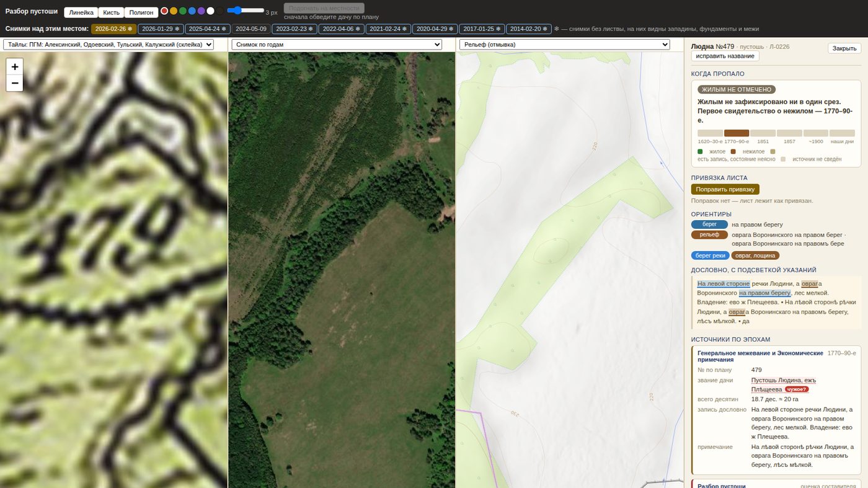Zoom in on the old plan map

[x=15, y=66]
